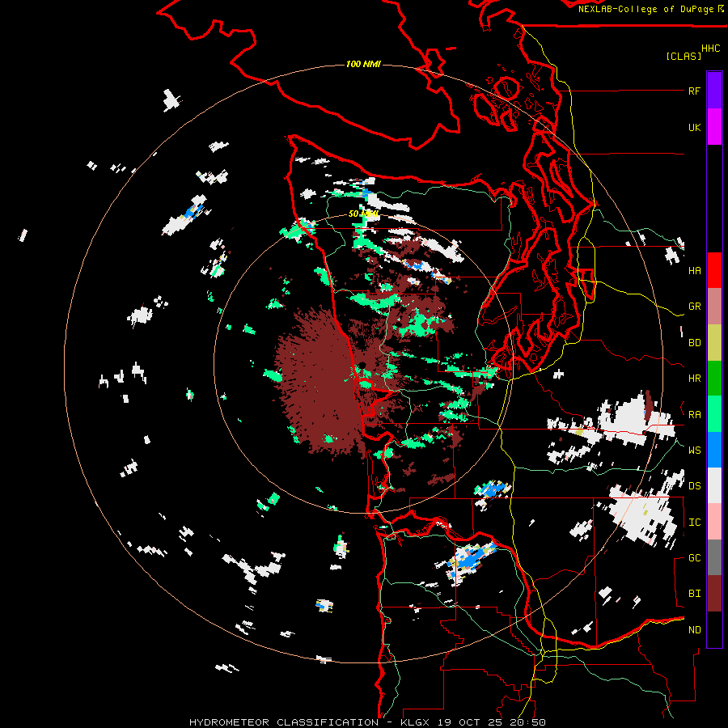Pick the blue WS legend swatch

pos(714,450)
